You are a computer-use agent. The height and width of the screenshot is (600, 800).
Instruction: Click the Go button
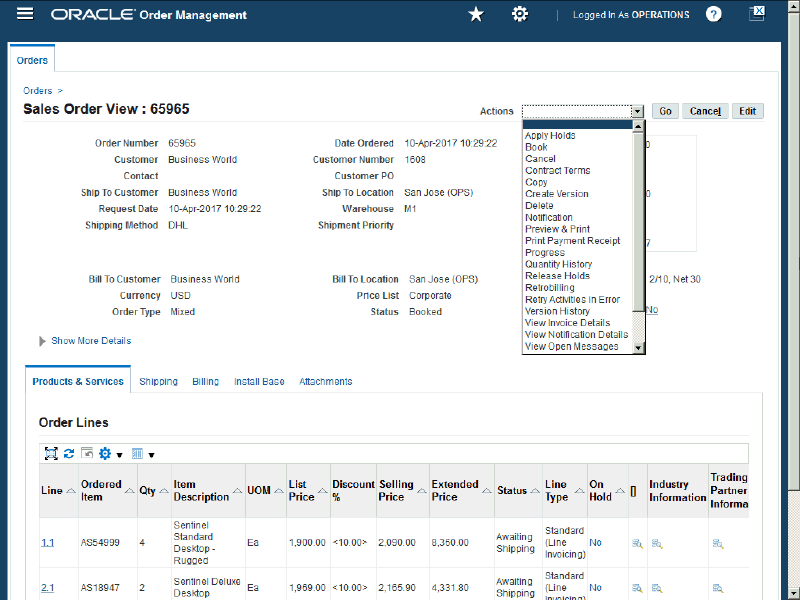pos(665,111)
